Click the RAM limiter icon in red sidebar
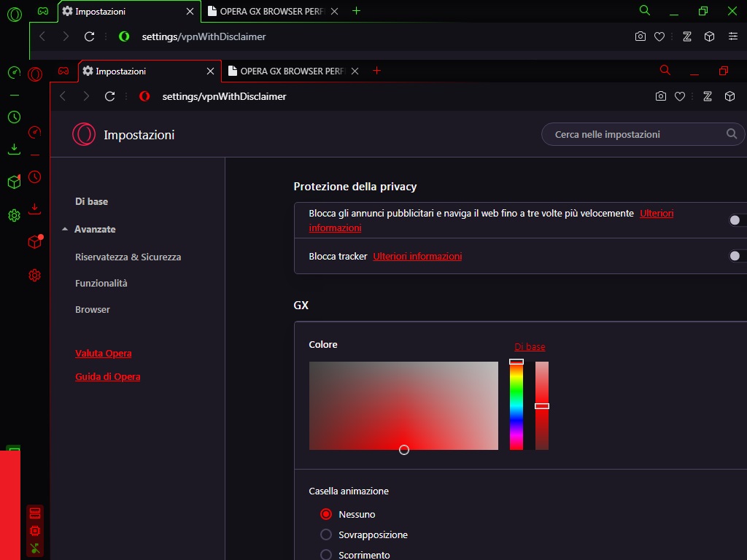The height and width of the screenshot is (560, 747). pyautogui.click(x=35, y=513)
